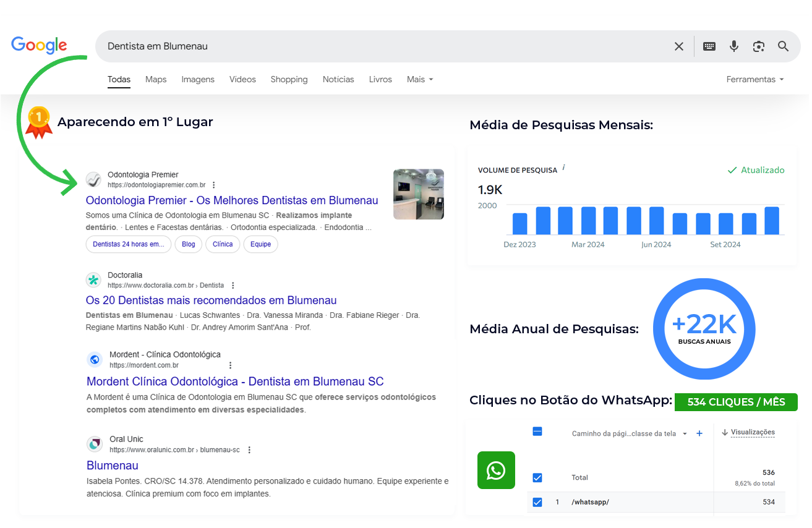Uncheck the Total row checkbox

coord(537,477)
